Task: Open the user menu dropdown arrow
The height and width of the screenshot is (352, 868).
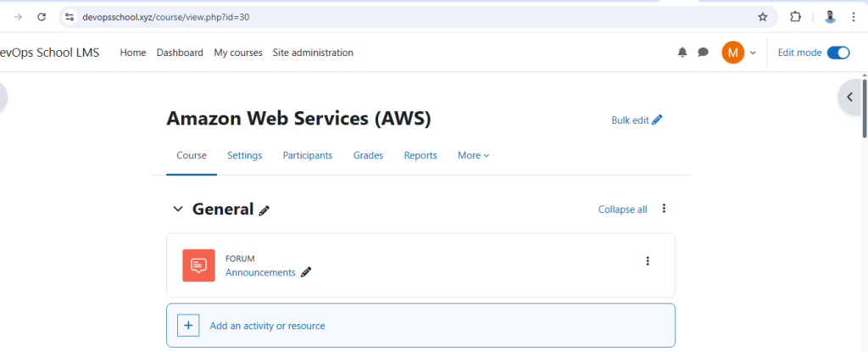Action: [x=753, y=53]
